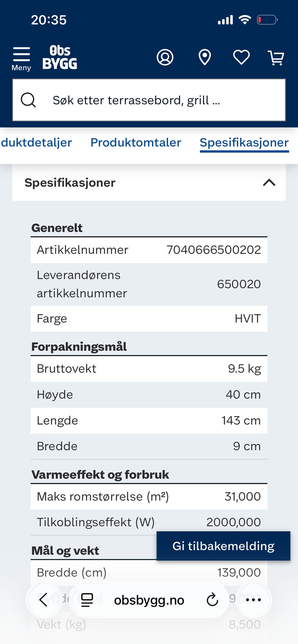The height and width of the screenshot is (644, 298).
Task: Open the user account profile icon
Action: pos(165,57)
